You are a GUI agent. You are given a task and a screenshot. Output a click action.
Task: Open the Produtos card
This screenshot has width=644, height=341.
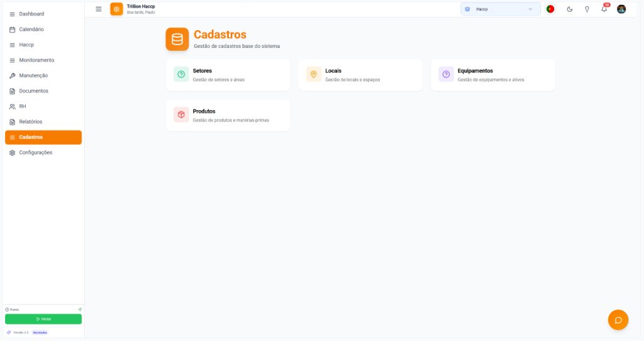tap(228, 115)
